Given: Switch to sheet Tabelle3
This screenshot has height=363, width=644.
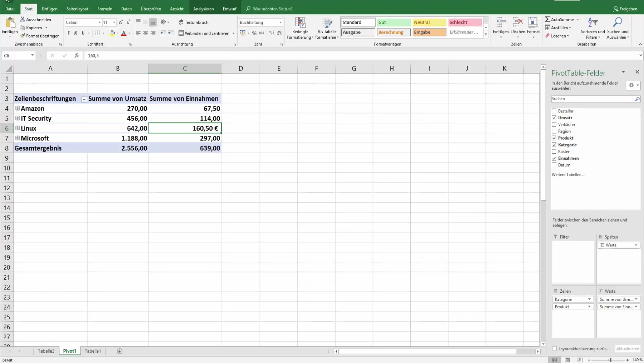Looking at the screenshot, I should (46, 351).
